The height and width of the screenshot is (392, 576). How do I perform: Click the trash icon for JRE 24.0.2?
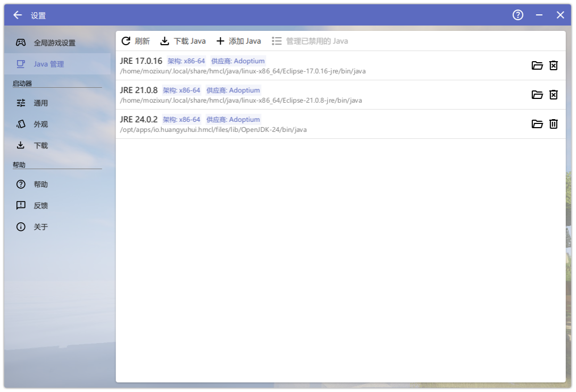[x=554, y=124]
